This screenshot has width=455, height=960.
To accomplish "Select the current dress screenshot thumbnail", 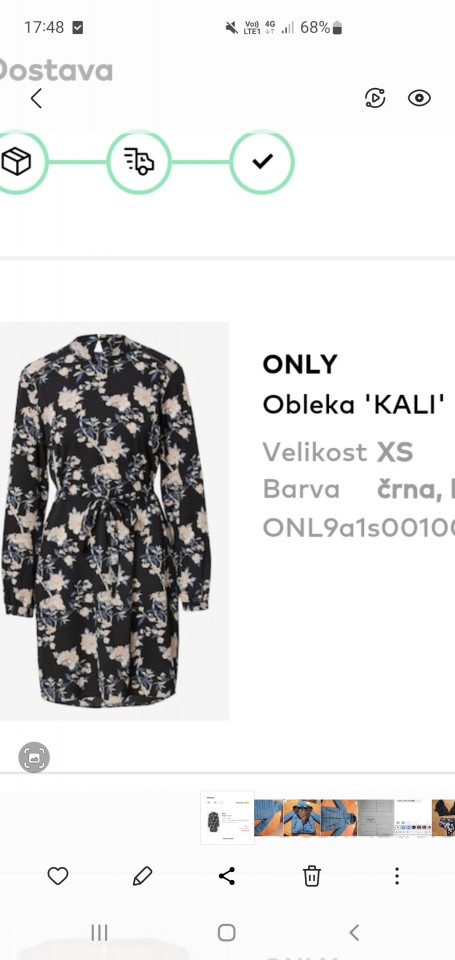I will (x=227, y=818).
